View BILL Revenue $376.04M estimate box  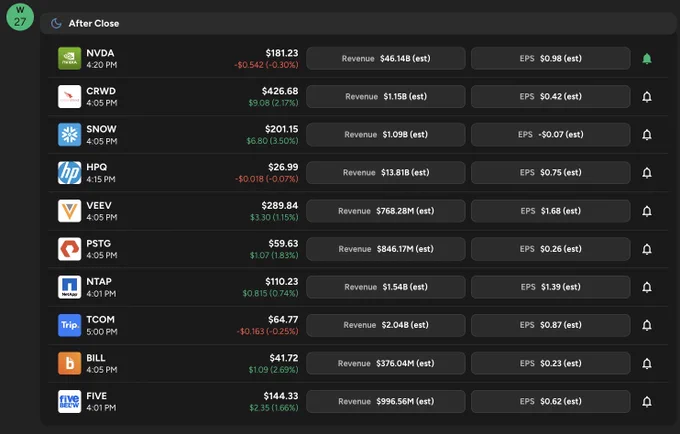pyautogui.click(x=386, y=363)
